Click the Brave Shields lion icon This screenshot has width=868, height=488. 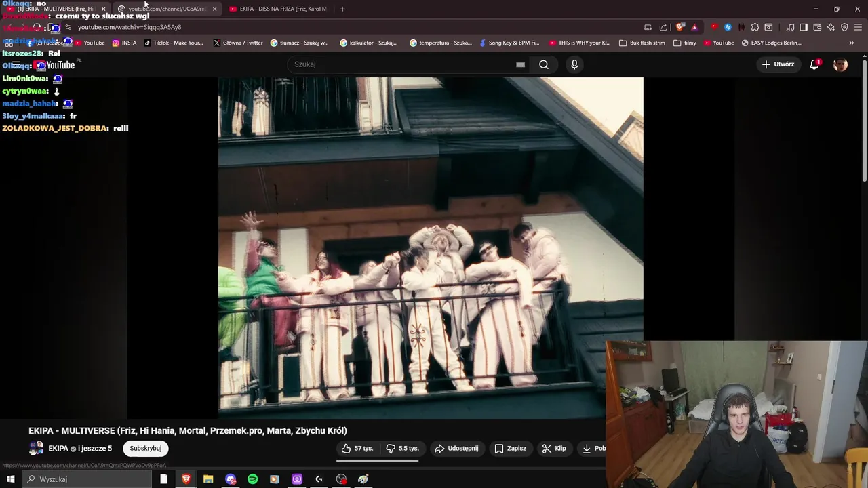(680, 27)
